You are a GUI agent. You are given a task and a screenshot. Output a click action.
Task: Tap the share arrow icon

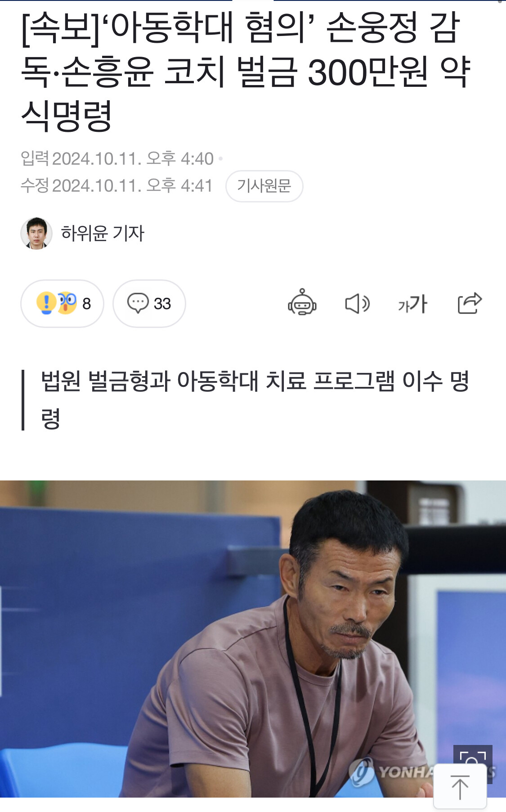coord(470,303)
